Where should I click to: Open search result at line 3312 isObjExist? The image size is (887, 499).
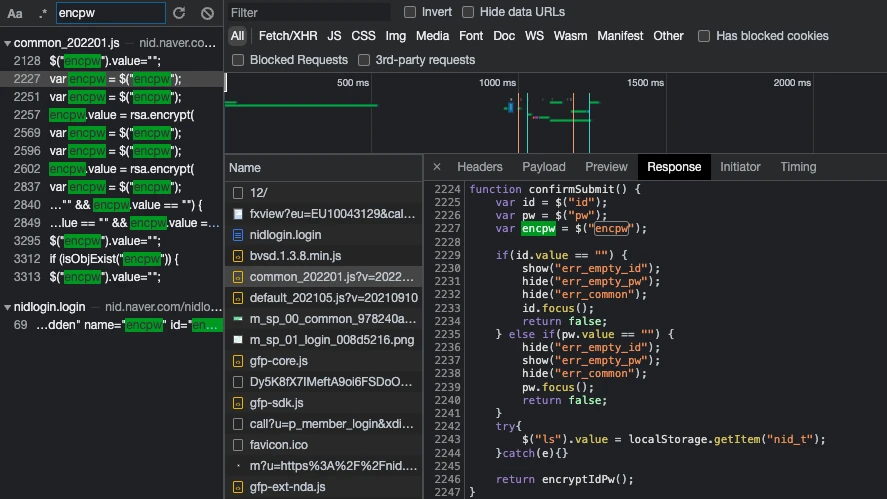112,259
